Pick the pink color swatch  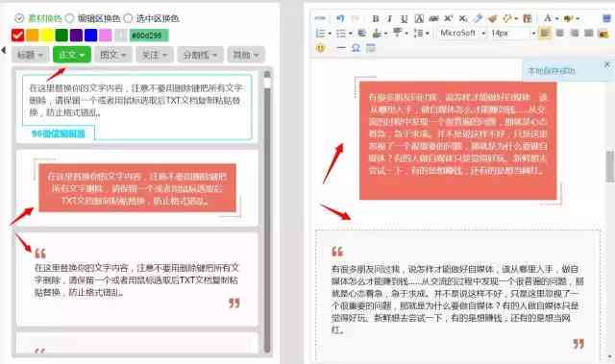pyautogui.click(x=105, y=36)
